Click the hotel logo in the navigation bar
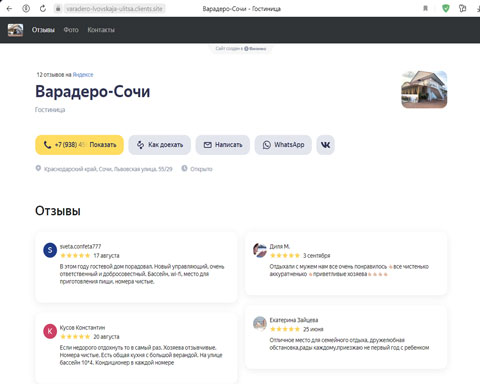 15,30
